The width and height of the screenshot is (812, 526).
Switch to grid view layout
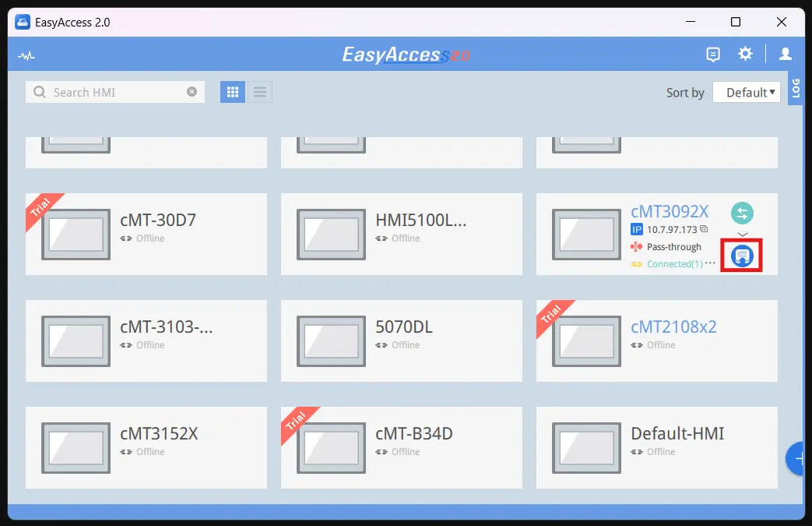pyautogui.click(x=232, y=91)
